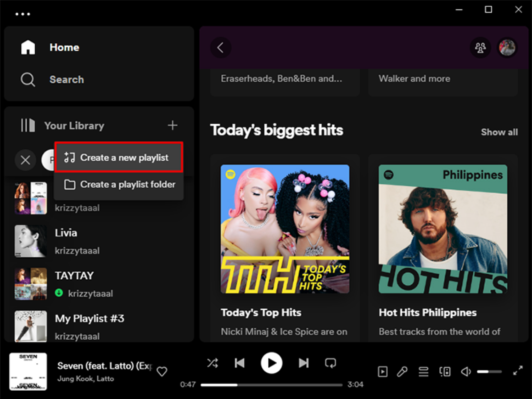Open Search from the sidebar

66,79
